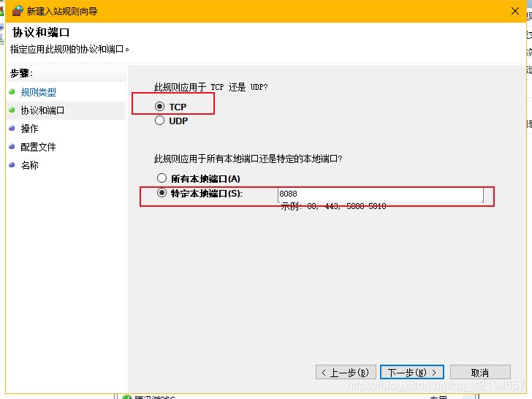Image resolution: width=532 pixels, height=399 pixels.
Task: Click green bullet beside 规则类型
Action: (x=12, y=91)
